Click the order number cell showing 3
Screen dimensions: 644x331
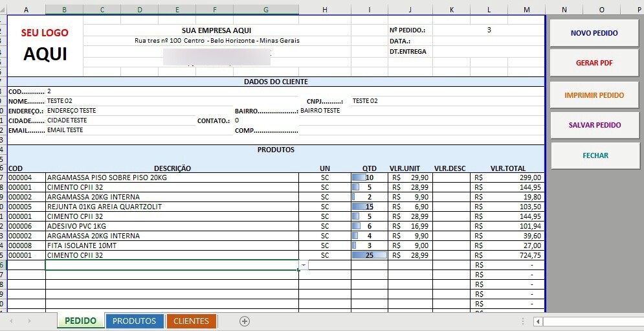489,30
